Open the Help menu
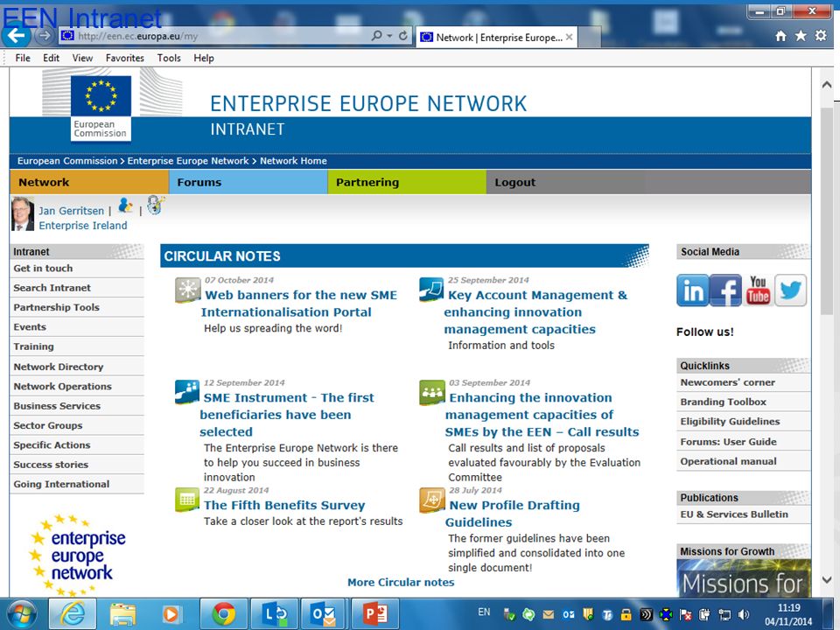 204,58
